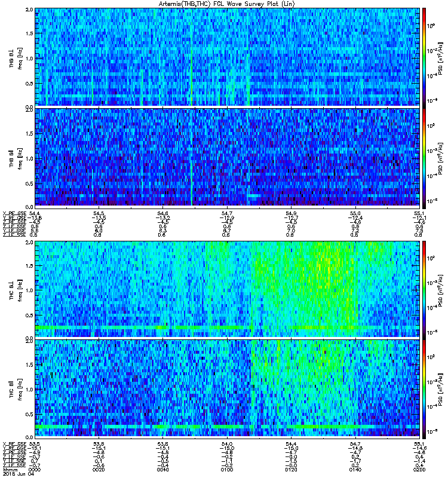Click the PSD [nT²/Hz] label of the bottom panel
The height and width of the screenshot is (478, 448).
pos(441,390)
